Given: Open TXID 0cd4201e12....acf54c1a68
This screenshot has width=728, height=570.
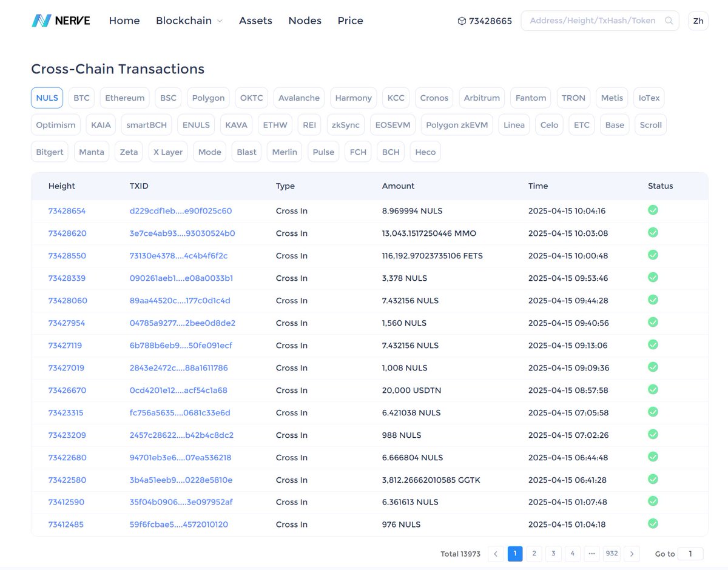Looking at the screenshot, I should click(x=178, y=391).
